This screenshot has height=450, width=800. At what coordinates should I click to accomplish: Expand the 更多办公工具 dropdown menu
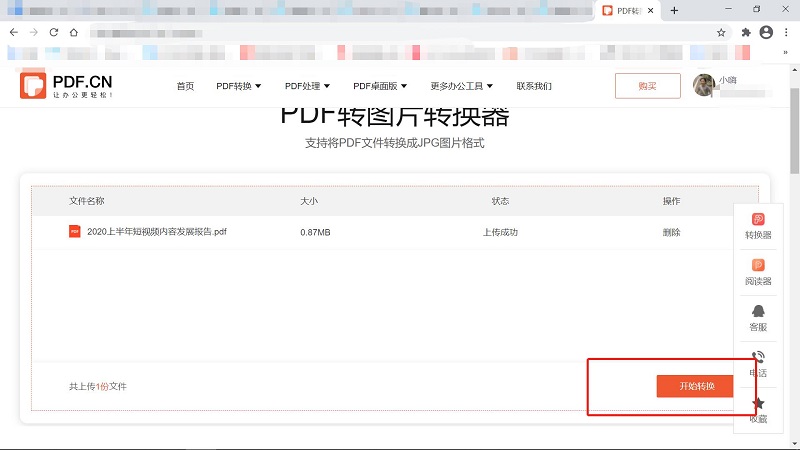click(461, 86)
